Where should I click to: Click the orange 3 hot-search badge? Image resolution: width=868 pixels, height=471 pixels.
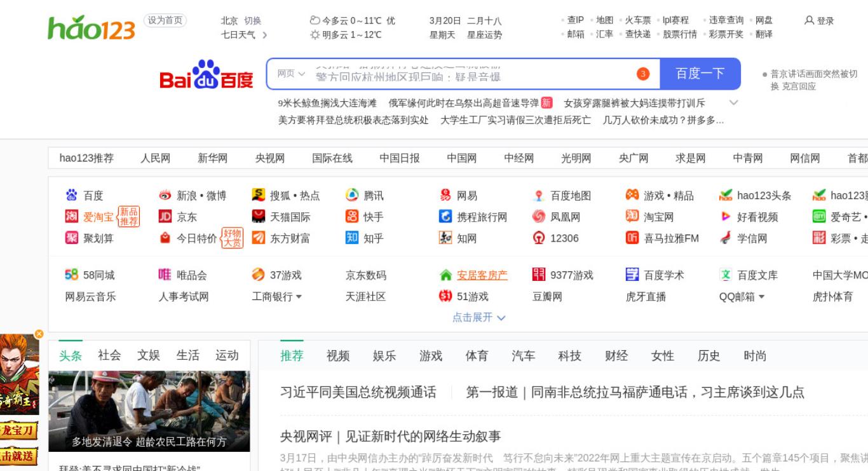click(643, 74)
